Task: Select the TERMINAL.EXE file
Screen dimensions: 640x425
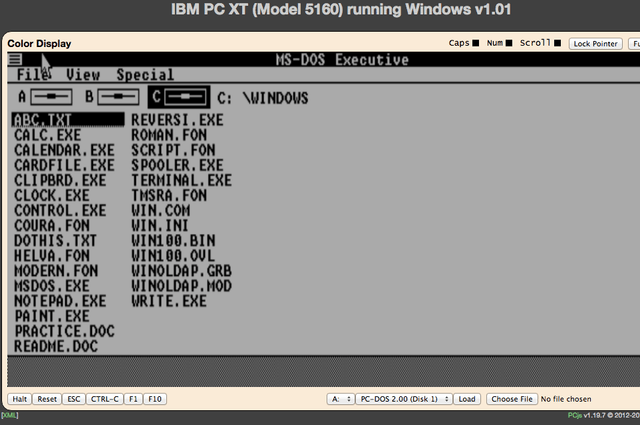Action: [x=182, y=180]
